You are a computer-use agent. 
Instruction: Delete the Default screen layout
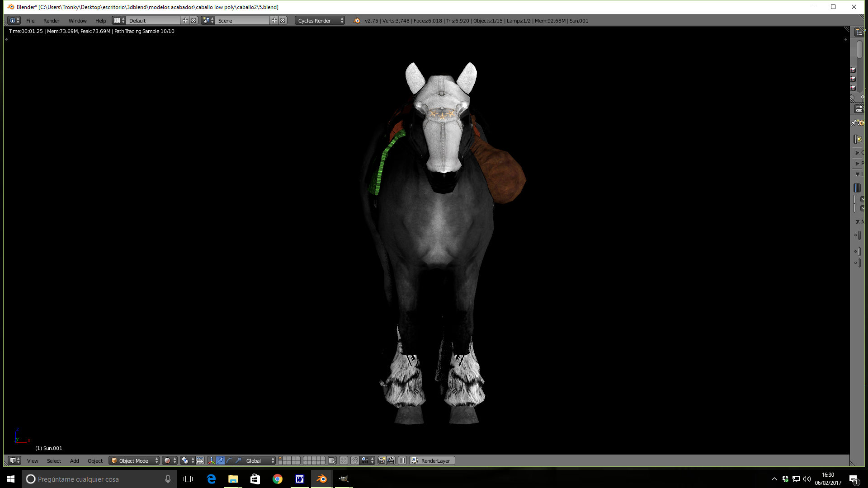193,20
